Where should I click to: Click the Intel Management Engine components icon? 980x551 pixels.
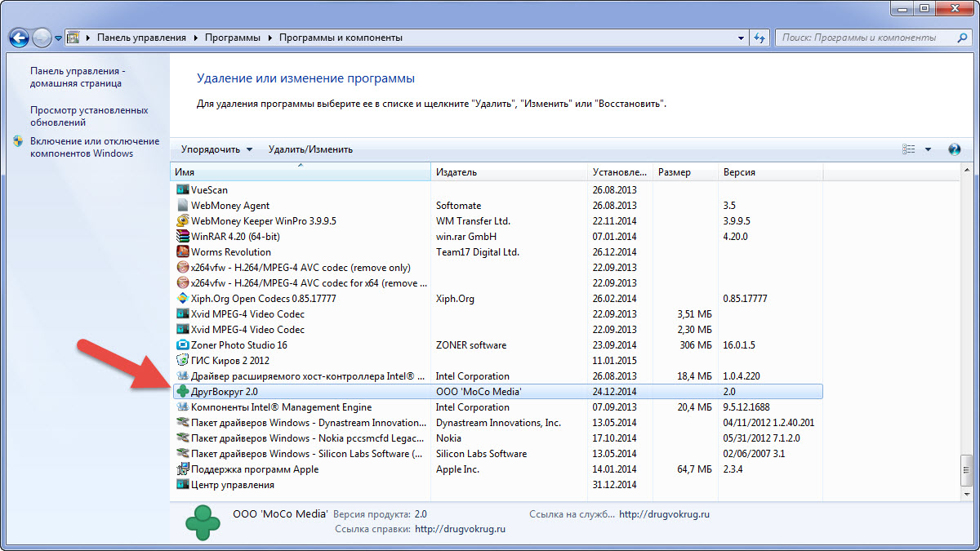click(x=183, y=407)
